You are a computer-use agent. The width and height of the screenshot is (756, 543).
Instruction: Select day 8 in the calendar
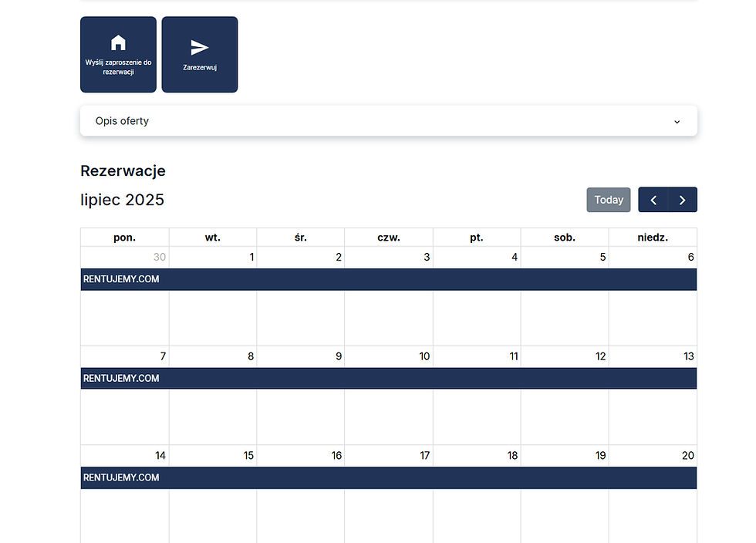coord(251,356)
